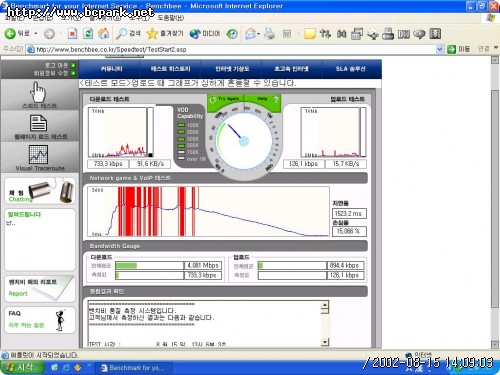Open the SLA 솔루션 navigation tab
The width and height of the screenshot is (500, 375).
[x=351, y=69]
